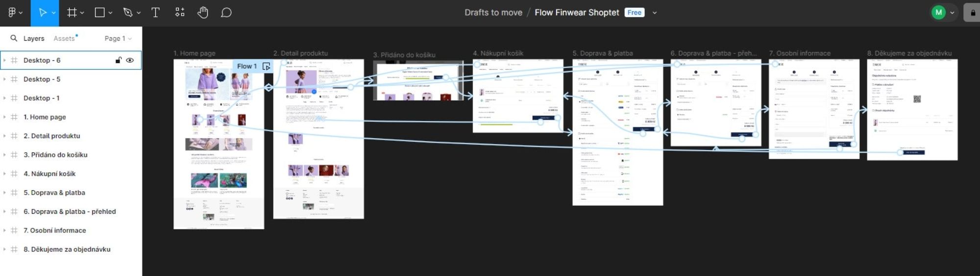This screenshot has width=980, height=276.
Task: Select 2. Detail produktu layer
Action: [x=71, y=136]
